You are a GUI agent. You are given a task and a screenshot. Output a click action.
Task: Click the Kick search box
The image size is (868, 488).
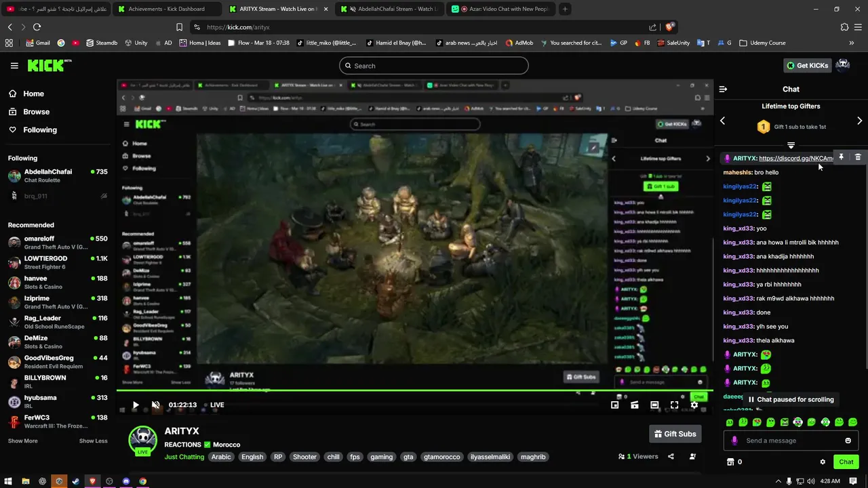click(x=434, y=66)
